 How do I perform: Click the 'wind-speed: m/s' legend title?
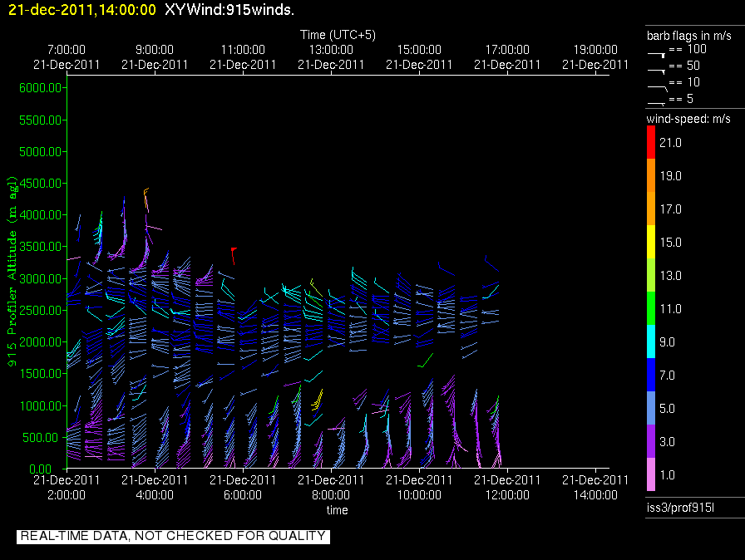coord(688,119)
